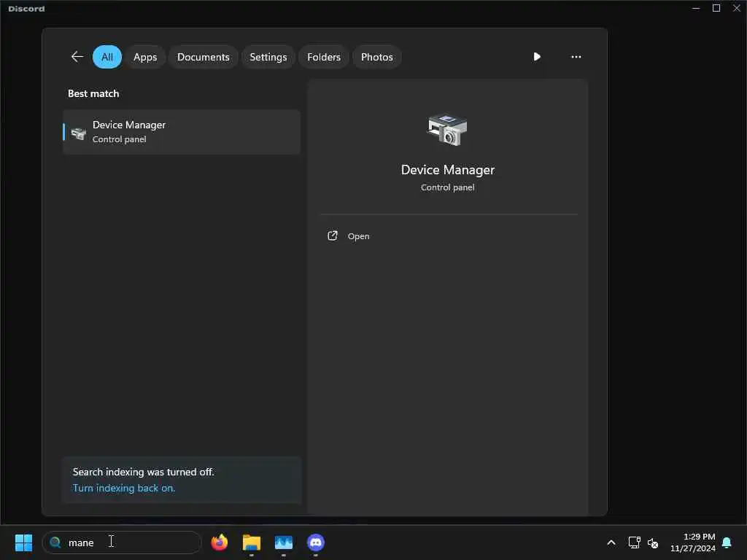
Task: Open notifications via the bell icon
Action: click(727, 542)
